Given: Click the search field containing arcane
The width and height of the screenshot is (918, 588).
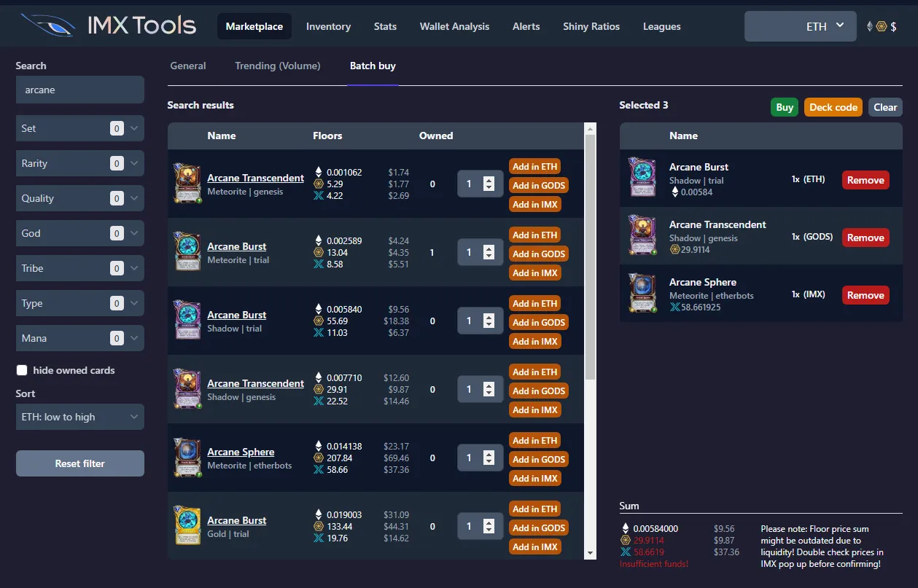Looking at the screenshot, I should pos(80,90).
